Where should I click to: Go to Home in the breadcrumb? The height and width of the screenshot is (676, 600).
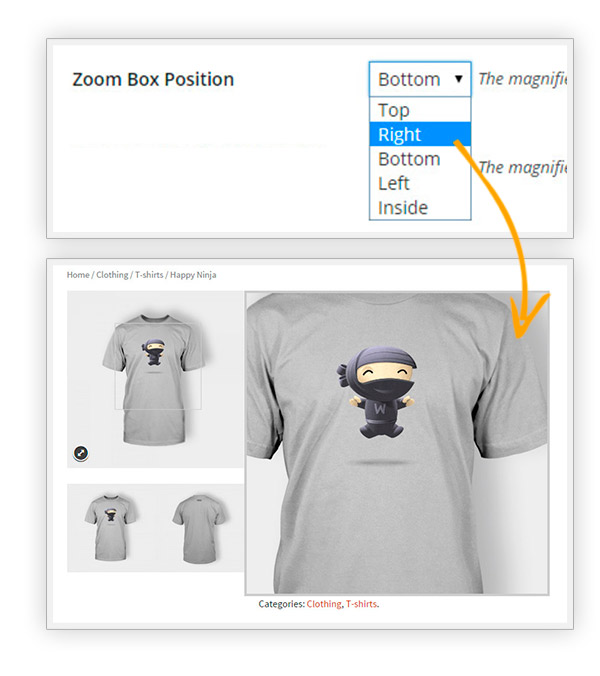78,275
